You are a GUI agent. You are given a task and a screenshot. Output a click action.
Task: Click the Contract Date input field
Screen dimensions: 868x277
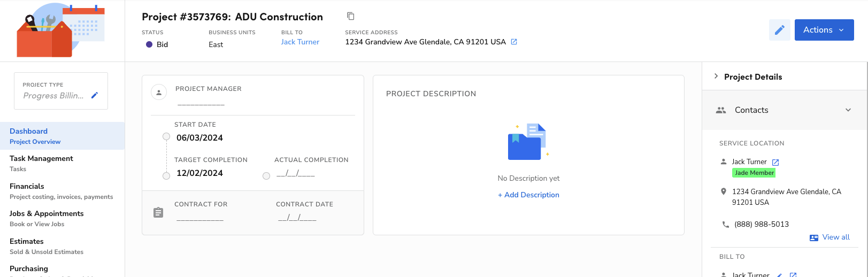[297, 218]
